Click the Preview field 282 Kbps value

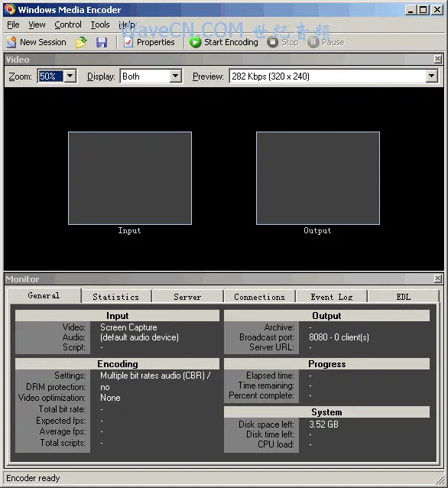pos(327,76)
